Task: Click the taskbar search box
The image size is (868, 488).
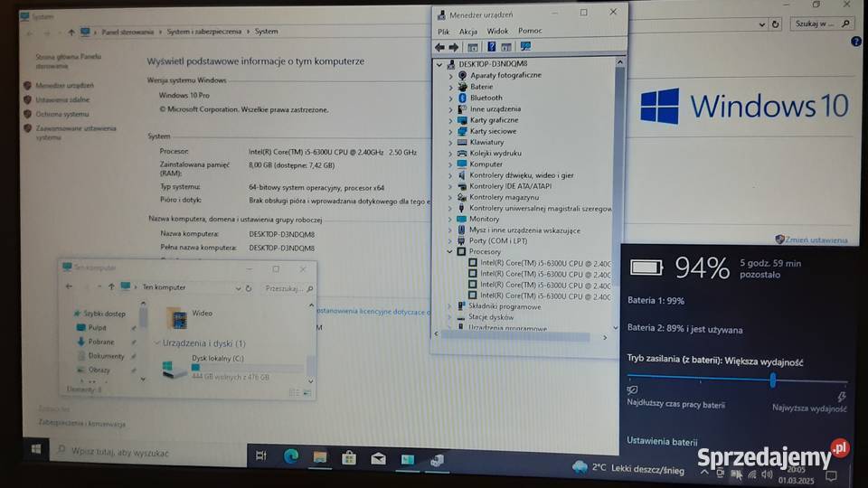Action: click(x=148, y=452)
